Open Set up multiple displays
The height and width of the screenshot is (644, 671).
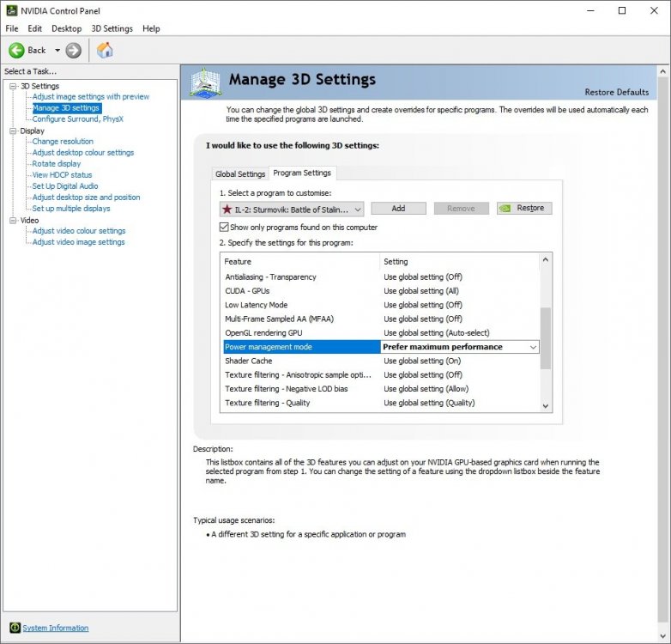pyautogui.click(x=71, y=209)
